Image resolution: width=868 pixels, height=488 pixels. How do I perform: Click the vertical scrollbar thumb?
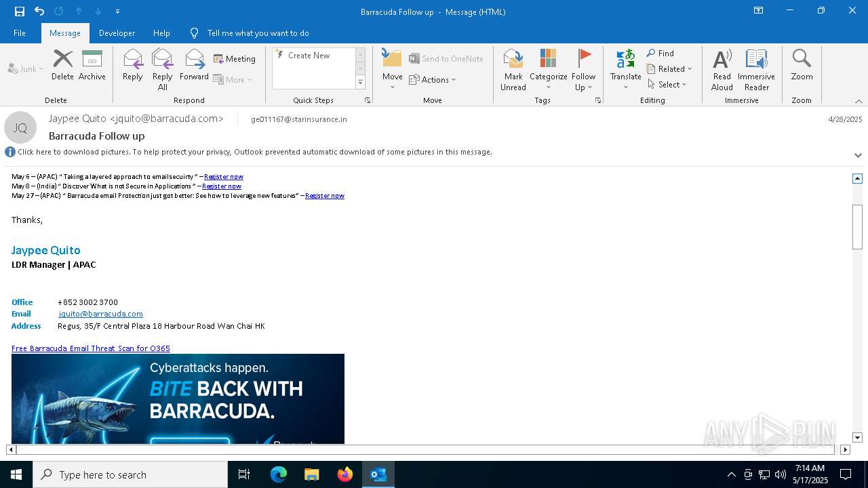857,226
